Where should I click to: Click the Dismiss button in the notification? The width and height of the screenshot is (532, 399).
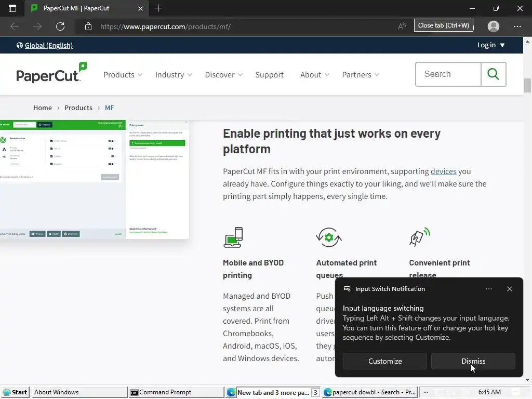pyautogui.click(x=473, y=361)
